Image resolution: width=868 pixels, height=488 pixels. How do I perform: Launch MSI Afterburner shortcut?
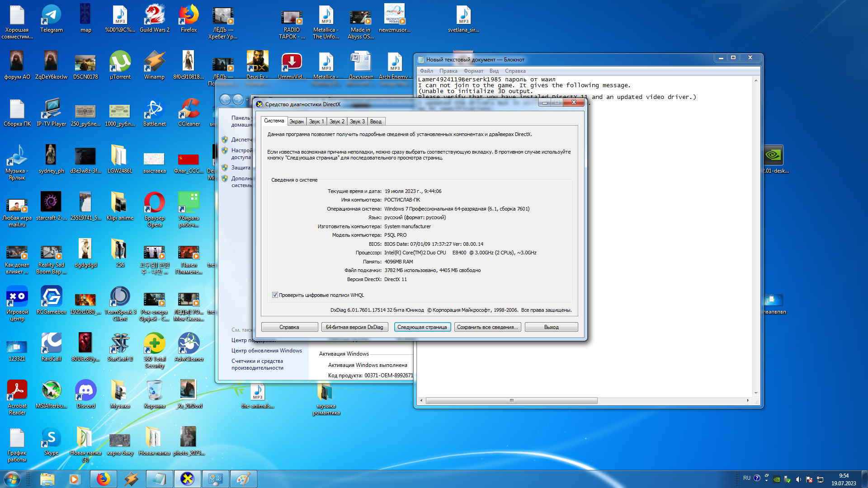[51, 394]
